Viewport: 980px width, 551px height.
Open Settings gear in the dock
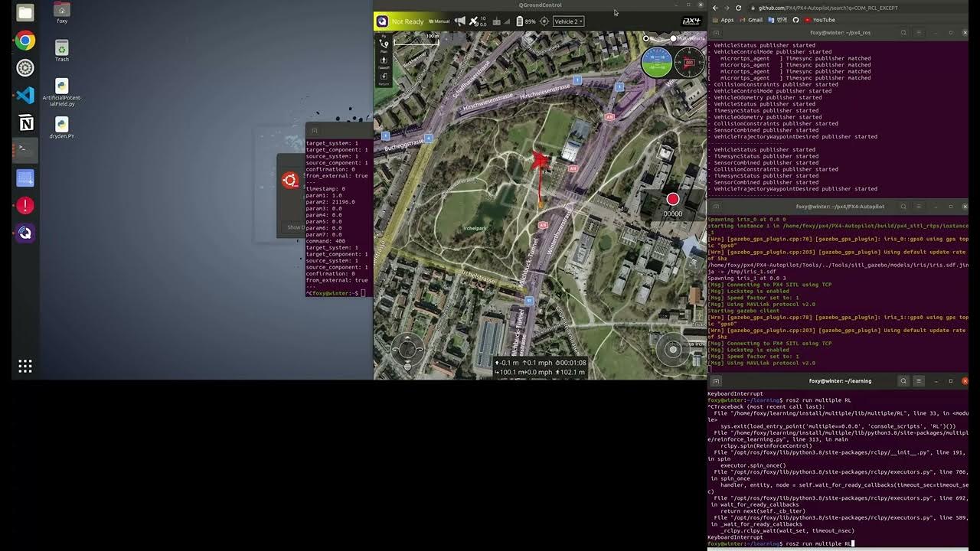point(25,68)
